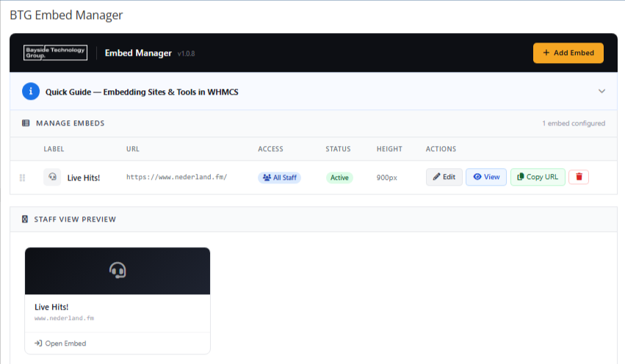This screenshot has height=364, width=625.
Task: Click the HEIGHT column header
Action: [x=389, y=149]
